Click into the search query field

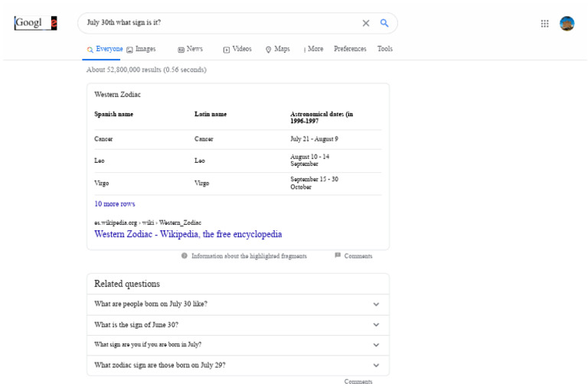tap(214, 23)
